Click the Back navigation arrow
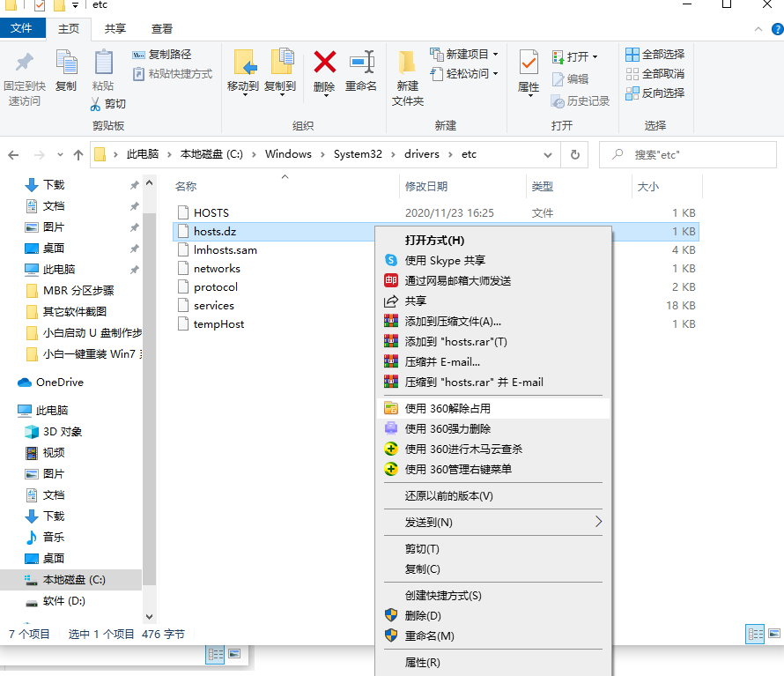 13,155
